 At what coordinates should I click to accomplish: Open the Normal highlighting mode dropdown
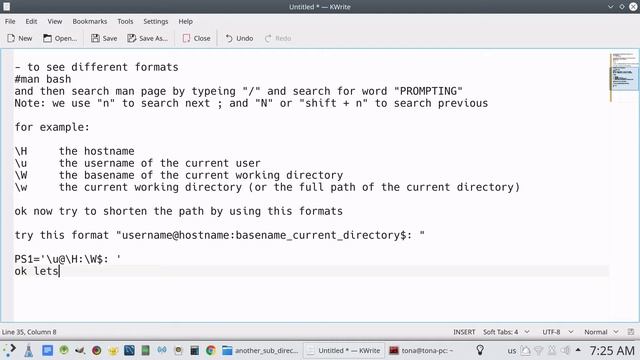(601, 332)
